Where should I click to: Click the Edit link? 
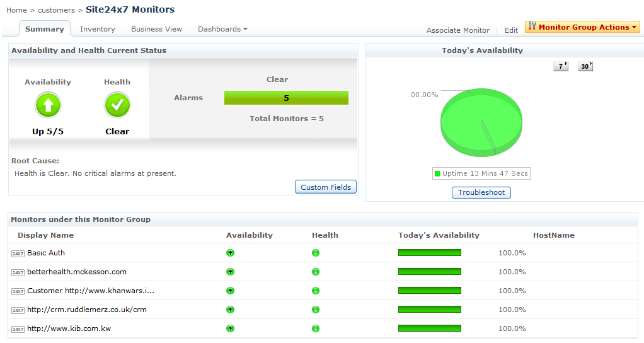click(x=511, y=30)
